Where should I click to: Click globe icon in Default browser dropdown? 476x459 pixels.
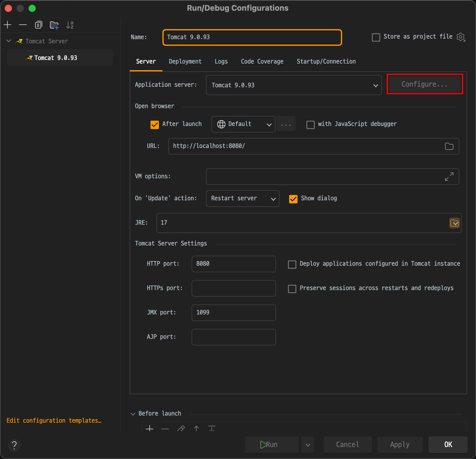tap(221, 124)
